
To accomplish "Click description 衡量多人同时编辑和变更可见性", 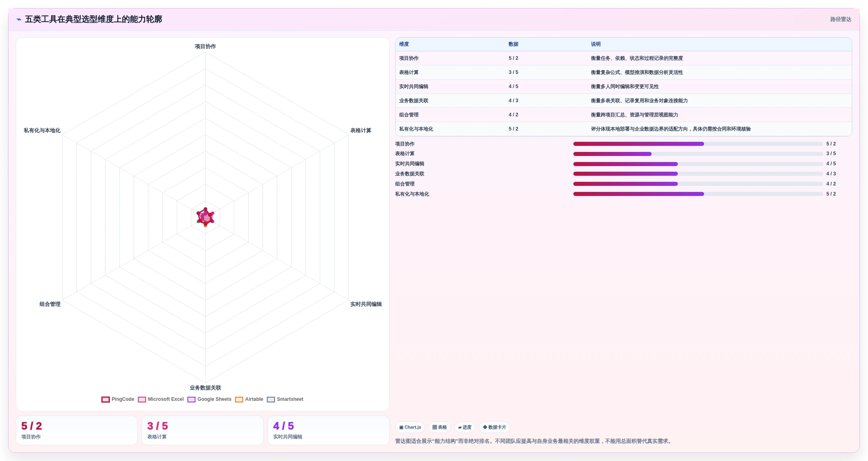I will tap(625, 86).
